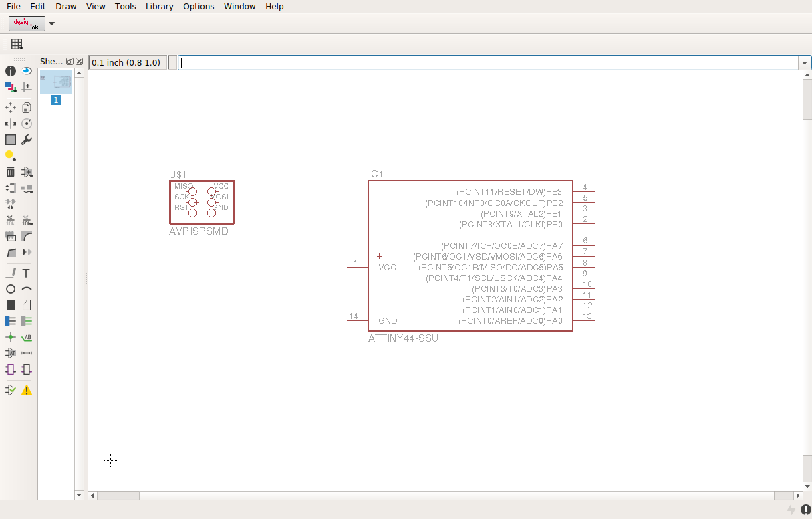Select the Text tool
Viewport: 812px width, 519px height.
pyautogui.click(x=27, y=273)
